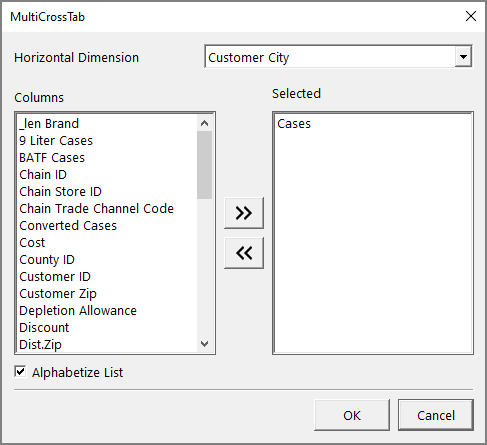Remove selected column with the << button

[x=244, y=253]
